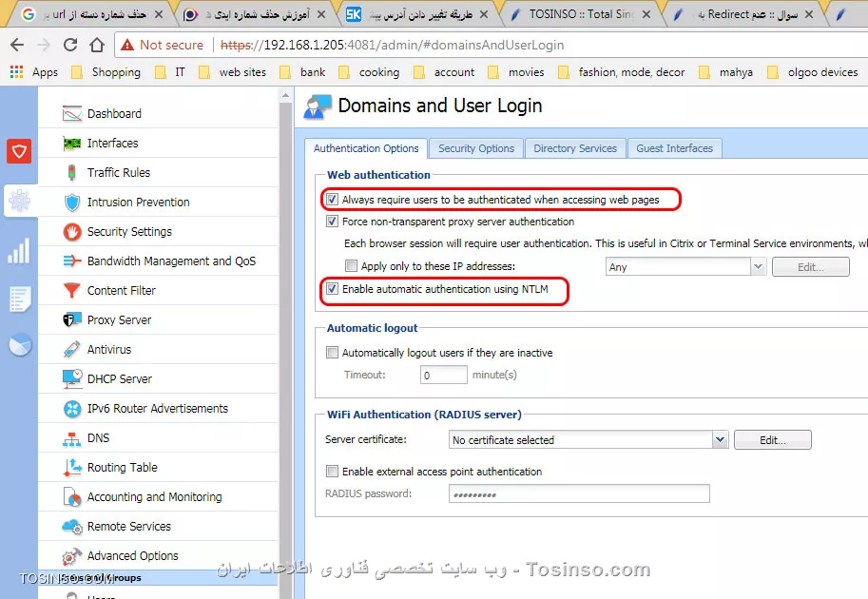Viewport: 868px width, 599px height.
Task: Open Intrusion Prevention shield icon
Action: point(73,203)
